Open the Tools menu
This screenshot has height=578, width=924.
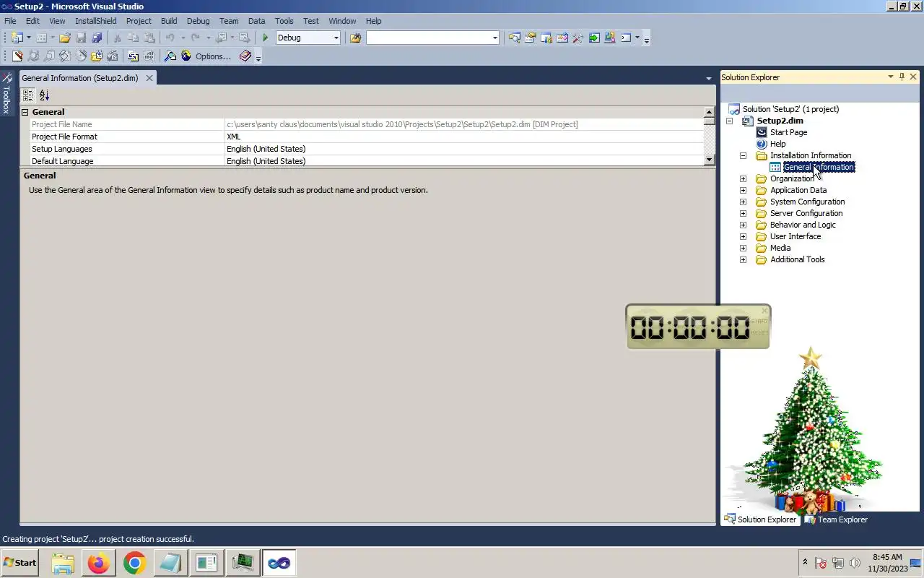pos(284,21)
